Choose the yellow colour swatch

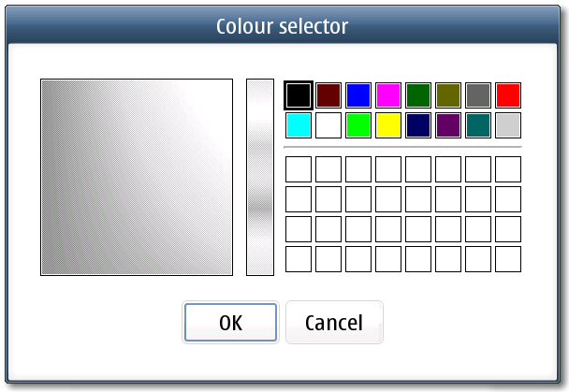[x=387, y=125]
